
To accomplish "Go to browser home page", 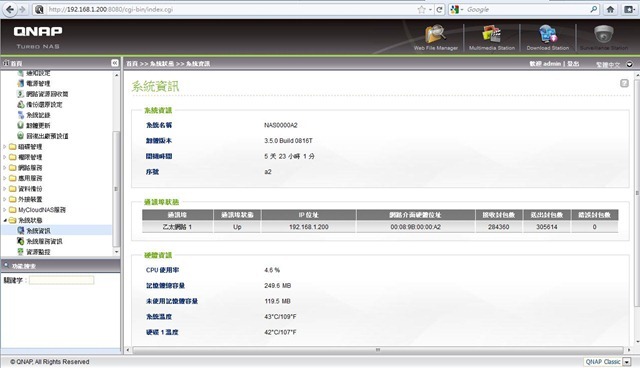I will tap(610, 9).
